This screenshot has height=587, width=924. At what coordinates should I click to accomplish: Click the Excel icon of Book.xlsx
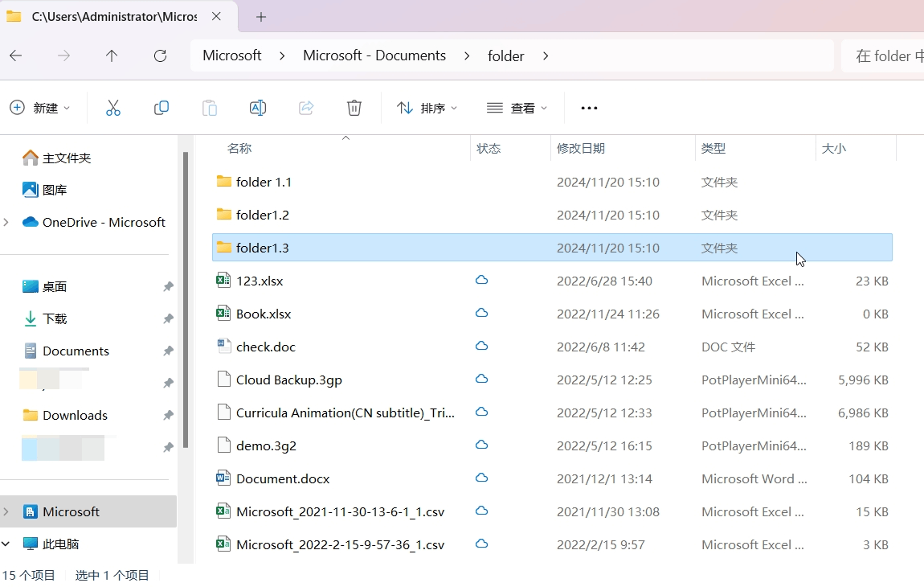click(223, 314)
